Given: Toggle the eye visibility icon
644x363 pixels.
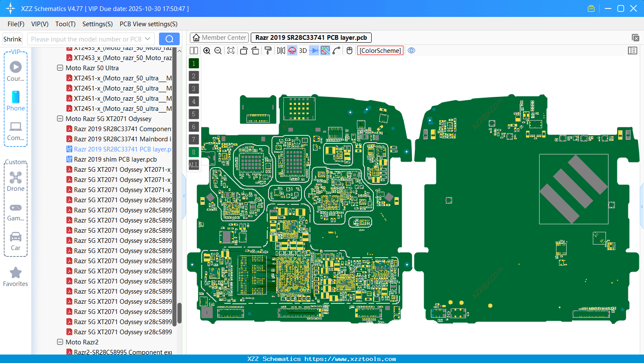Looking at the screenshot, I should coord(411,50).
